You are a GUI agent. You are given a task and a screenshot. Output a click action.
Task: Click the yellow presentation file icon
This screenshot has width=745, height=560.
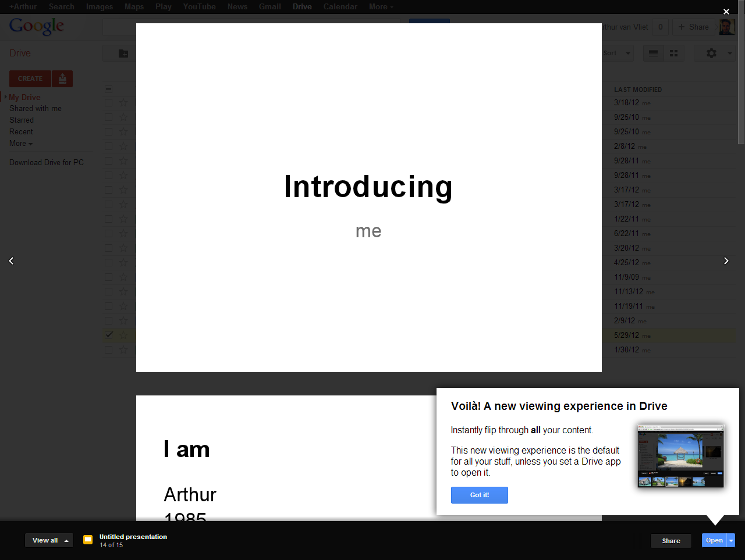tap(88, 540)
